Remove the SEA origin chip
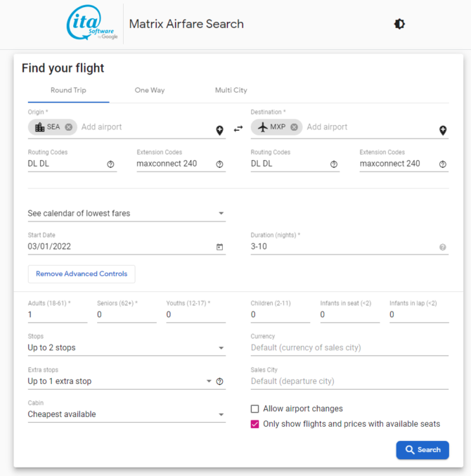The height and width of the screenshot is (476, 471). [x=69, y=127]
